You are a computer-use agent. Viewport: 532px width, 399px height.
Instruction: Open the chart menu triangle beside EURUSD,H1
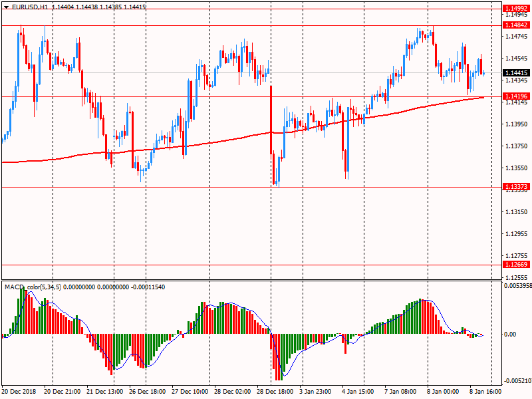click(6, 6)
